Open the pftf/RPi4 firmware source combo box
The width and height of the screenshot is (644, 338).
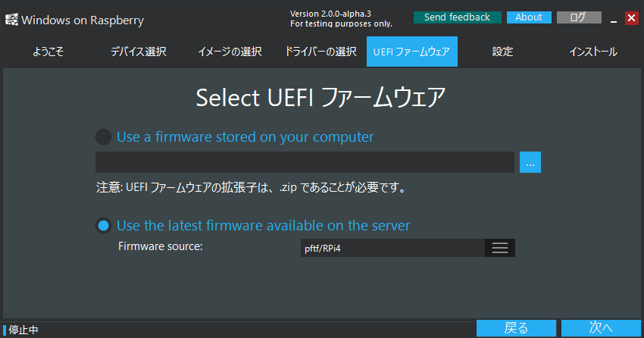(x=408, y=248)
